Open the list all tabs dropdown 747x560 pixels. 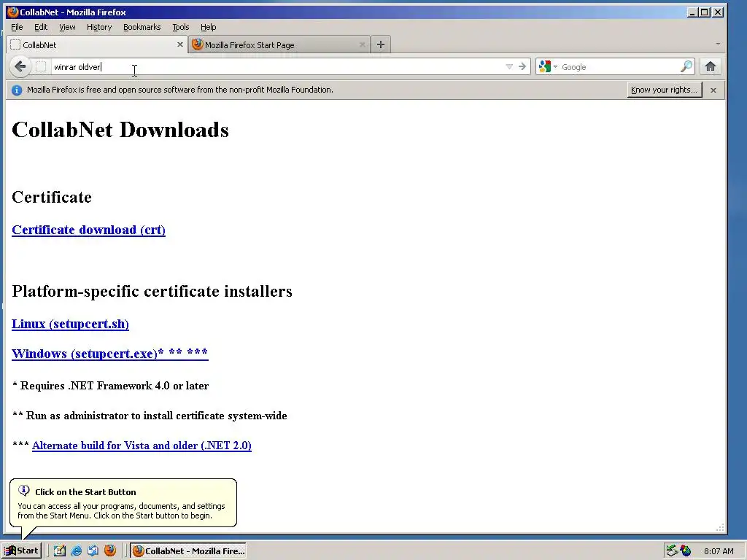[x=718, y=44]
